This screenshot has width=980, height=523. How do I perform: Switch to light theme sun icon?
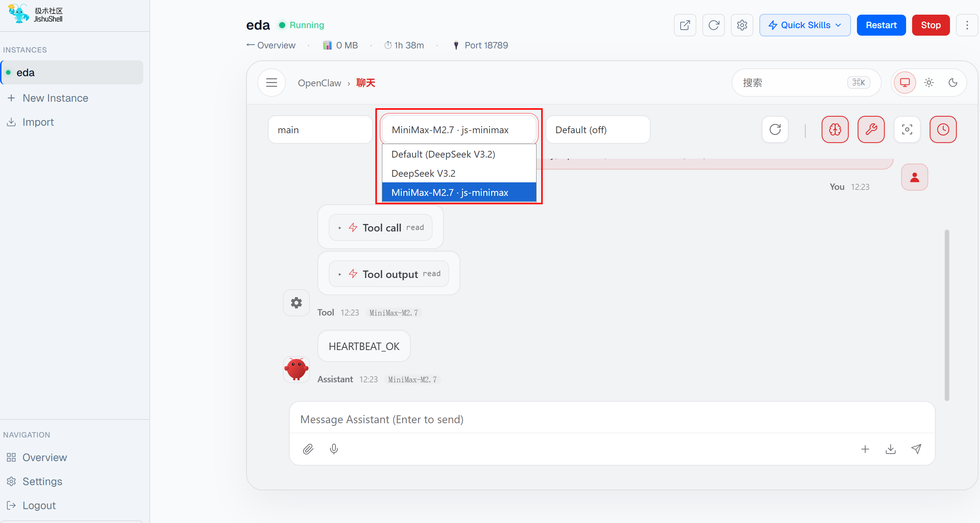click(929, 83)
